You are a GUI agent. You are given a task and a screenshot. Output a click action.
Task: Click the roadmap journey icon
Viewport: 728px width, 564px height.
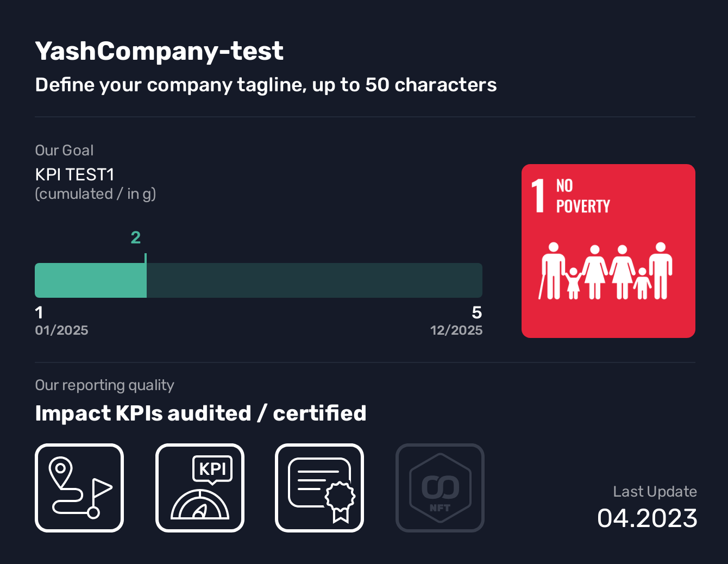pyautogui.click(x=79, y=488)
